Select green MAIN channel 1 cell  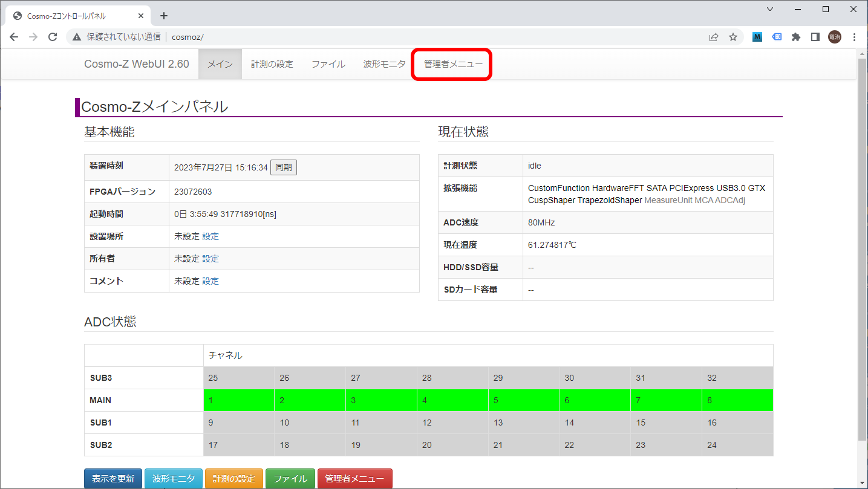pos(238,400)
